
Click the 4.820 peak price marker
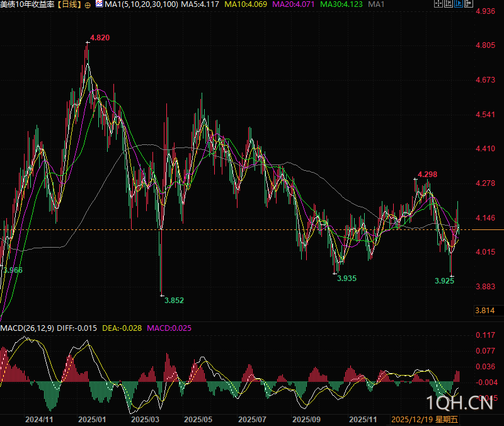click(100, 38)
